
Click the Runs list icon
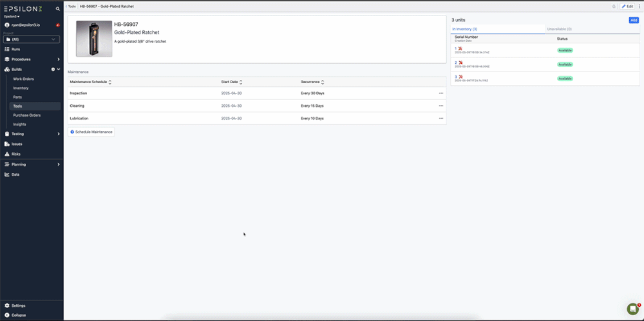coord(7,49)
